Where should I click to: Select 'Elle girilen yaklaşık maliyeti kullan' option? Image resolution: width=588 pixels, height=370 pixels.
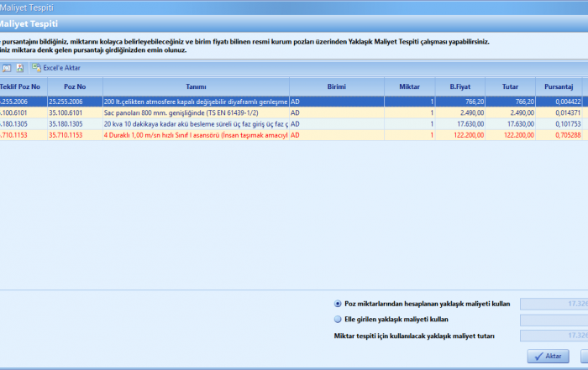[338, 320]
